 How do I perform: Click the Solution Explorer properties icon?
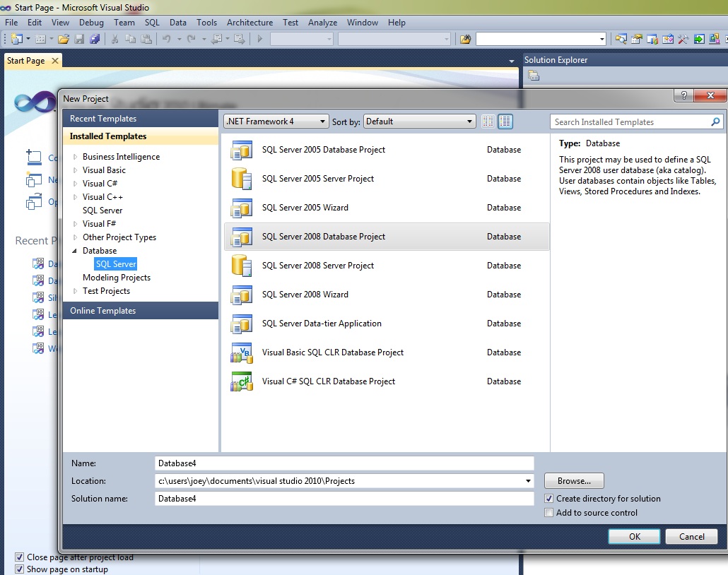click(x=534, y=76)
